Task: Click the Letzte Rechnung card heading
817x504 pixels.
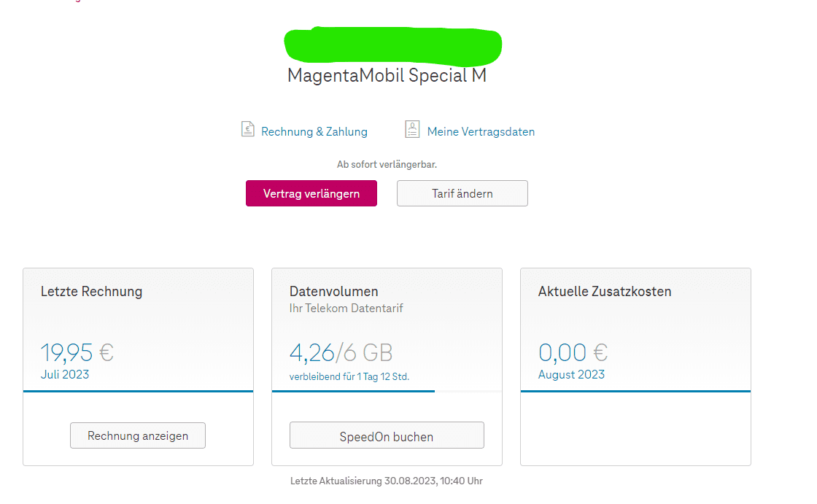Action: tap(91, 292)
